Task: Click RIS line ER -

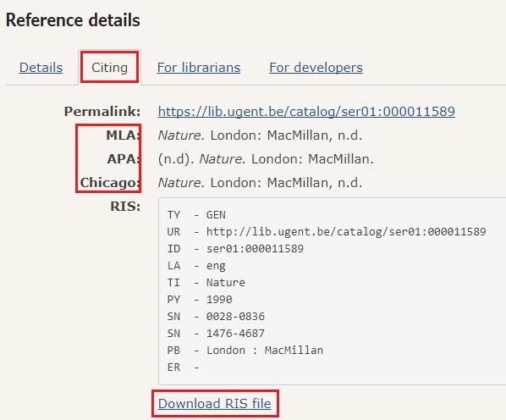Action: pyautogui.click(x=183, y=367)
